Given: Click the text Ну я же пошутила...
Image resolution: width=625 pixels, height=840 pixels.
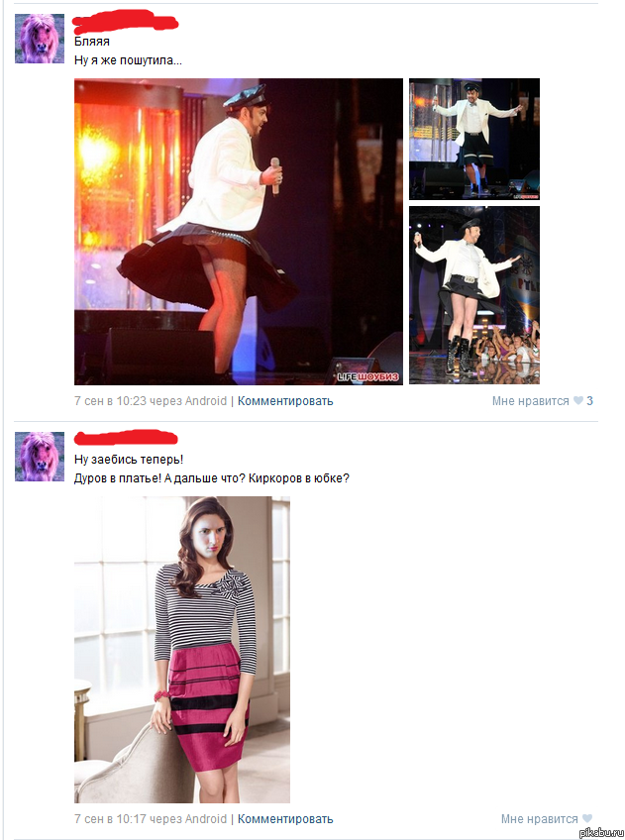Looking at the screenshot, I should 128,60.
